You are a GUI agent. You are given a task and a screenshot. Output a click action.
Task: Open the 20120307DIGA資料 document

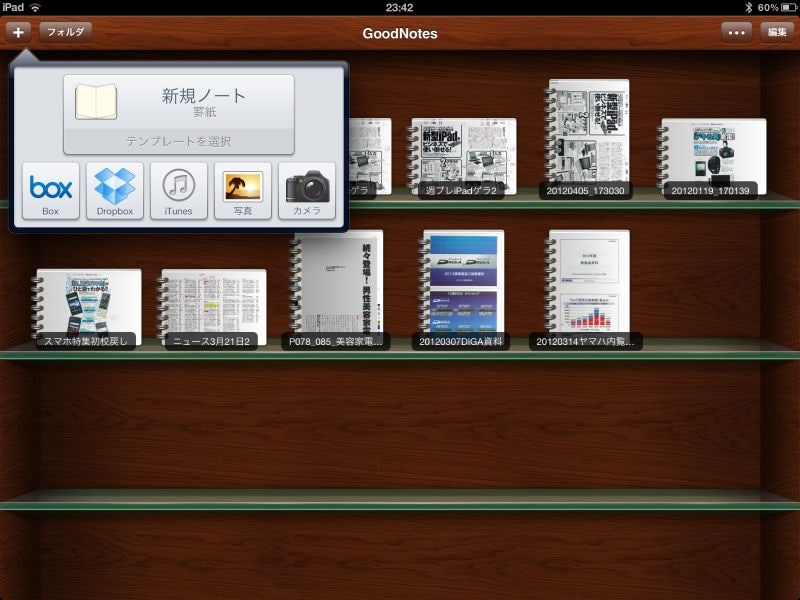pos(462,290)
